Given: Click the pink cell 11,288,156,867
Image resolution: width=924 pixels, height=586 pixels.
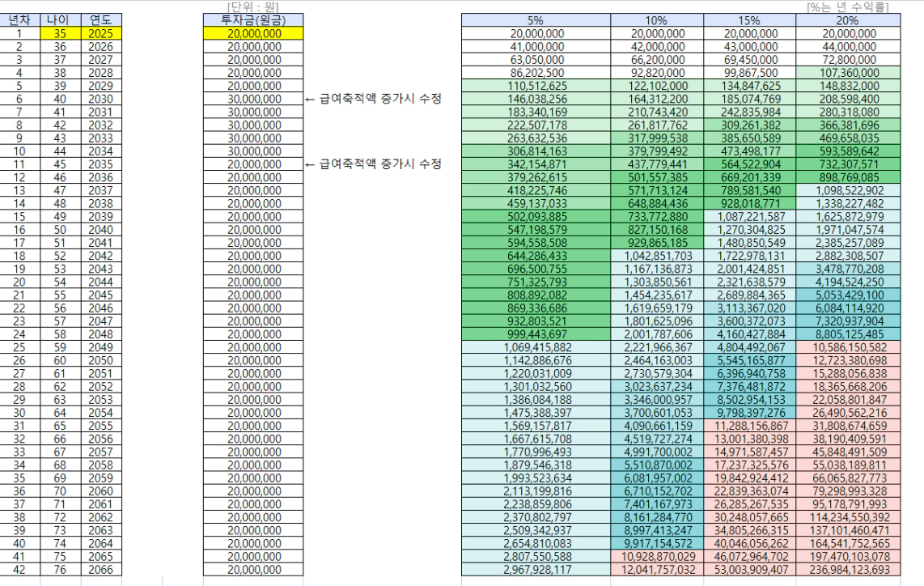Looking at the screenshot, I should (x=749, y=427).
